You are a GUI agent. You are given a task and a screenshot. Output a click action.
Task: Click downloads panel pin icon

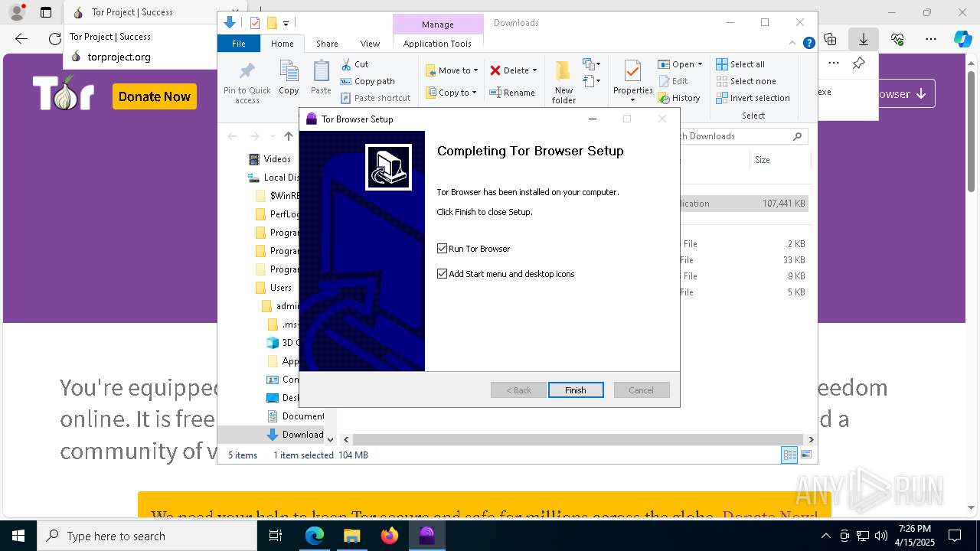(858, 64)
